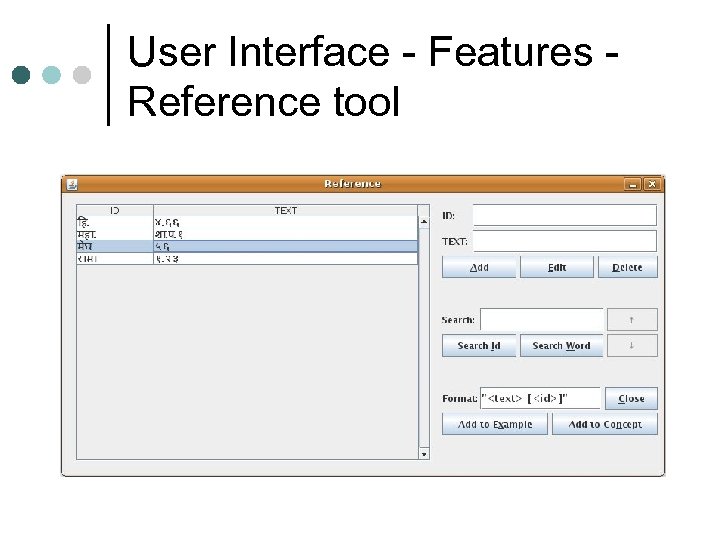The width and height of the screenshot is (720, 540).
Task: Click the Edit button
Action: tap(557, 267)
